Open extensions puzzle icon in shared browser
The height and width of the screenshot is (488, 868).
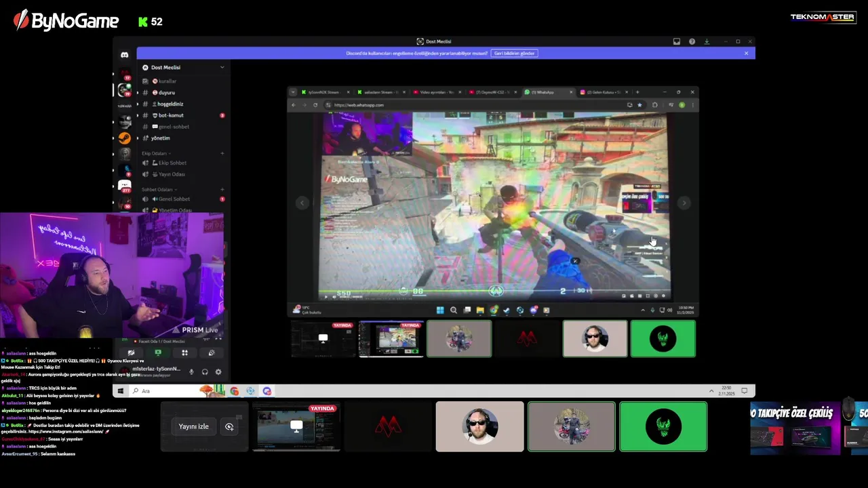[x=655, y=105]
